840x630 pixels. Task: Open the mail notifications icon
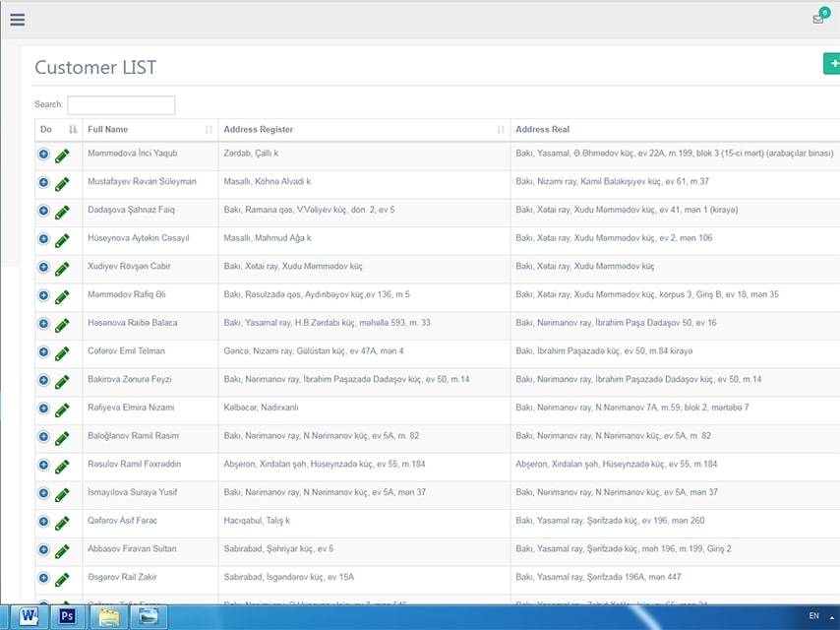(x=818, y=19)
